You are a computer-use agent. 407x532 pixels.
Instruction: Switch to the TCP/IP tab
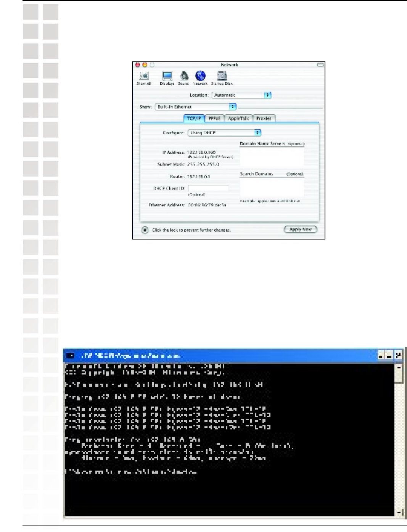pos(194,119)
